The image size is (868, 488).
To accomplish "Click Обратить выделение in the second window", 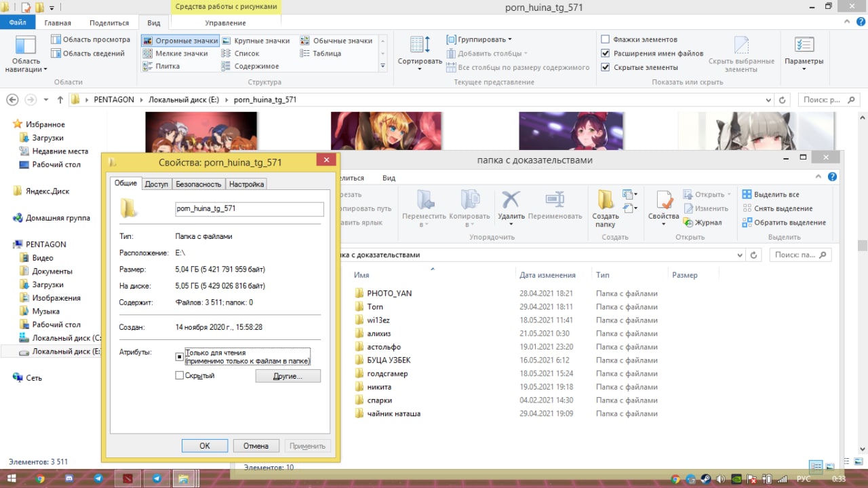I will (784, 223).
